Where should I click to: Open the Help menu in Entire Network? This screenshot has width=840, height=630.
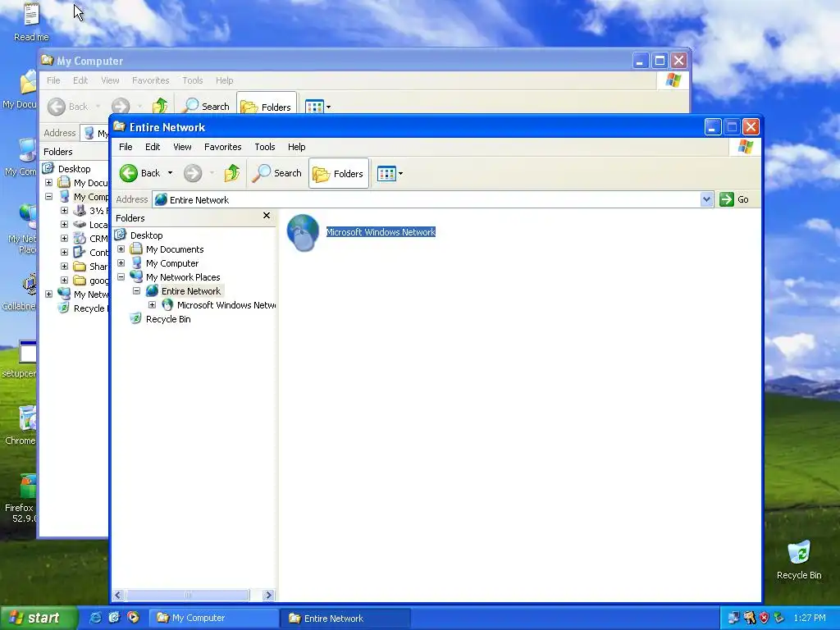point(296,147)
